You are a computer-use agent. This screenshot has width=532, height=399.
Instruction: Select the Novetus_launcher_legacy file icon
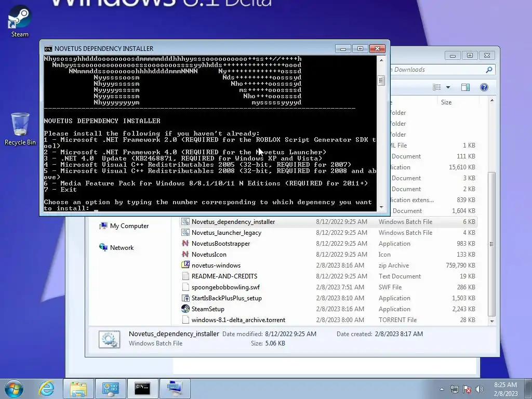click(x=185, y=233)
